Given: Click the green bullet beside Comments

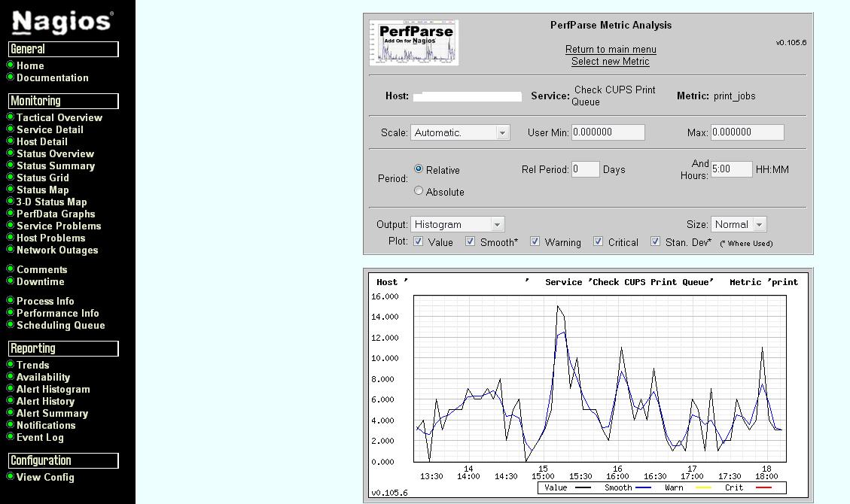Looking at the screenshot, I should [11, 269].
